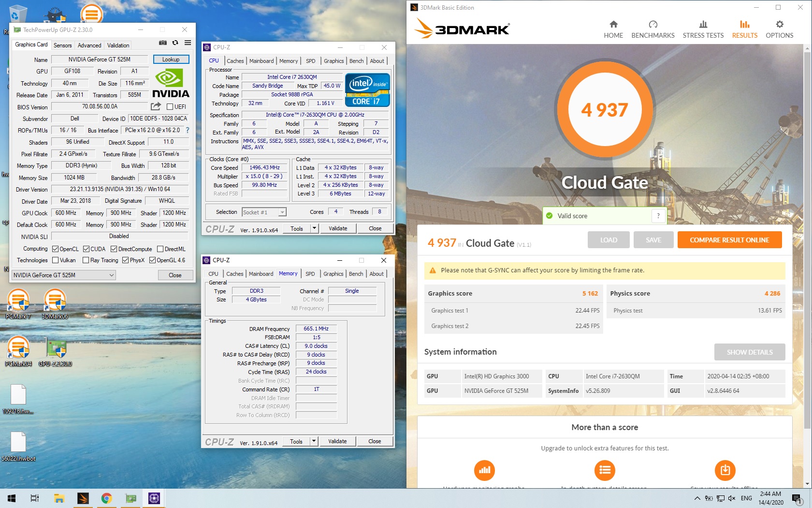Toggle DirectCompute checkbox

(114, 249)
